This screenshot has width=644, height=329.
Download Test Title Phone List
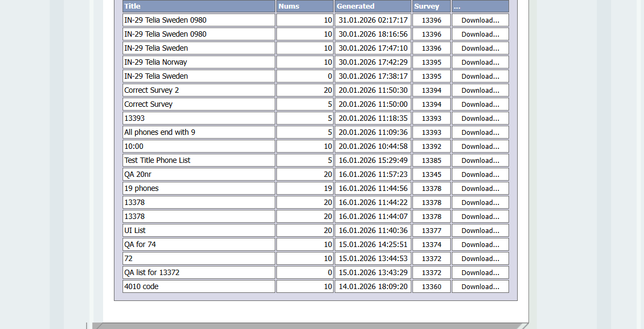pos(480,160)
